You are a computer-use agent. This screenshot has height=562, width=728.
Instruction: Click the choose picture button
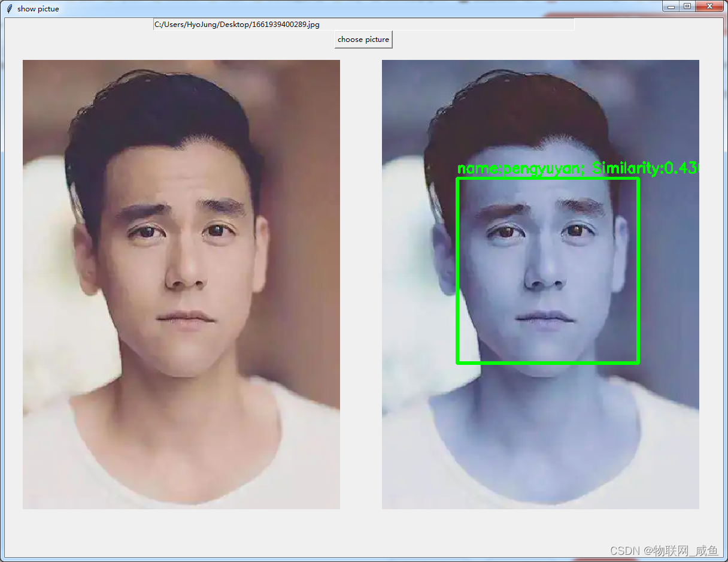[363, 40]
